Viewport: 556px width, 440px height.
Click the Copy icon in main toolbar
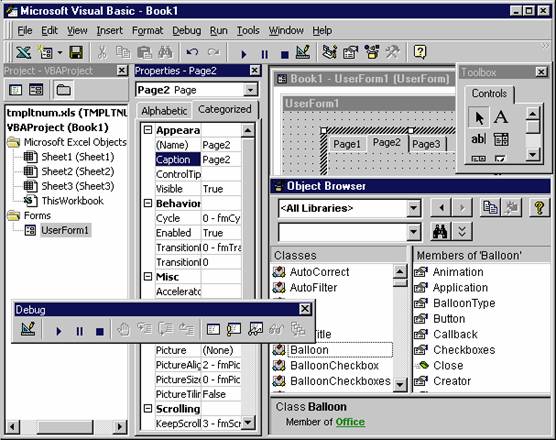123,53
